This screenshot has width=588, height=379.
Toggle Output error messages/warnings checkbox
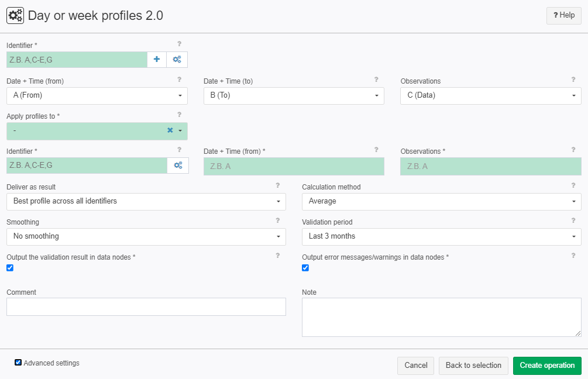tap(305, 268)
